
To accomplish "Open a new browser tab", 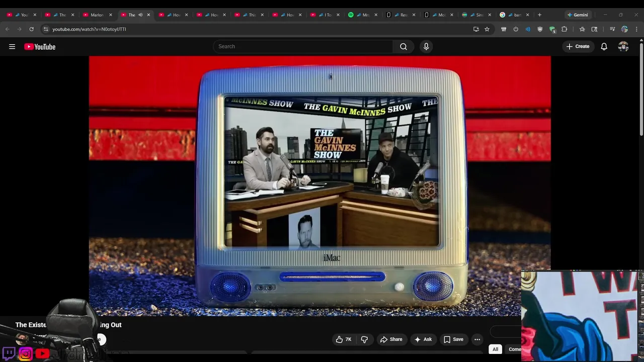I will point(539,15).
